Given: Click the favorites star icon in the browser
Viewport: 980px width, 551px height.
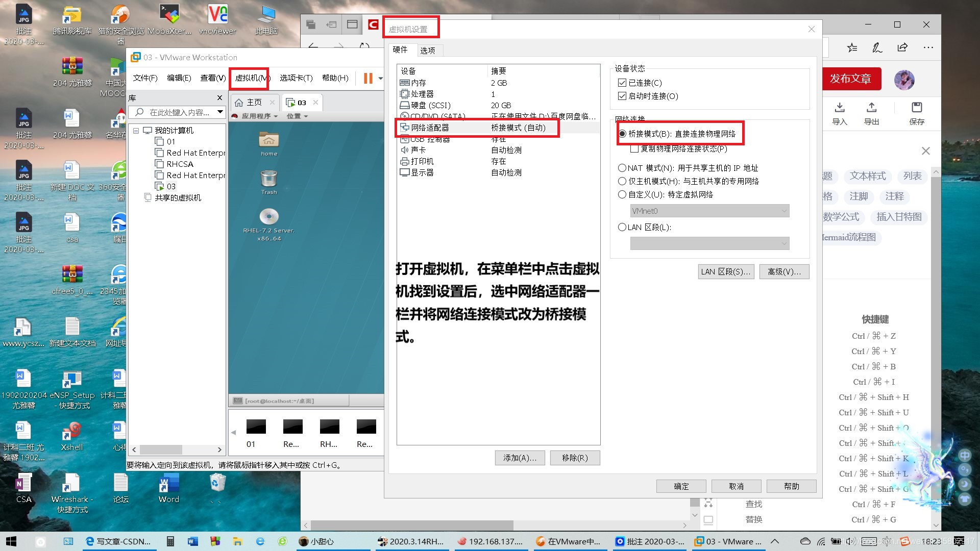Looking at the screenshot, I should pos(852,47).
